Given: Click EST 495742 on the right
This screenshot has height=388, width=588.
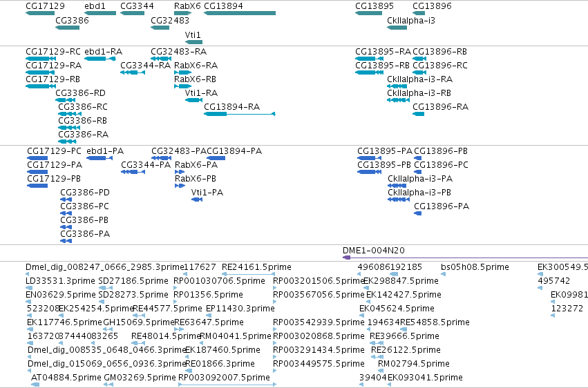Looking at the screenshot, I should [x=553, y=281].
